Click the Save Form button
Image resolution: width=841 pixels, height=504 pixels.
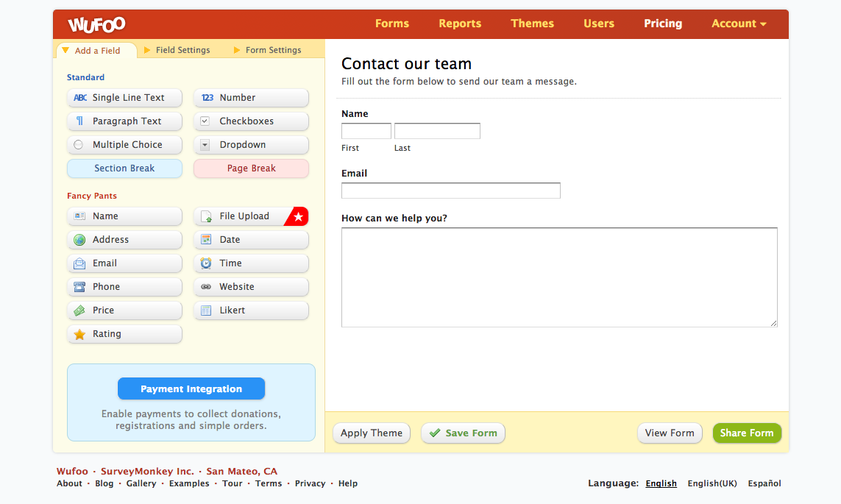(x=463, y=433)
